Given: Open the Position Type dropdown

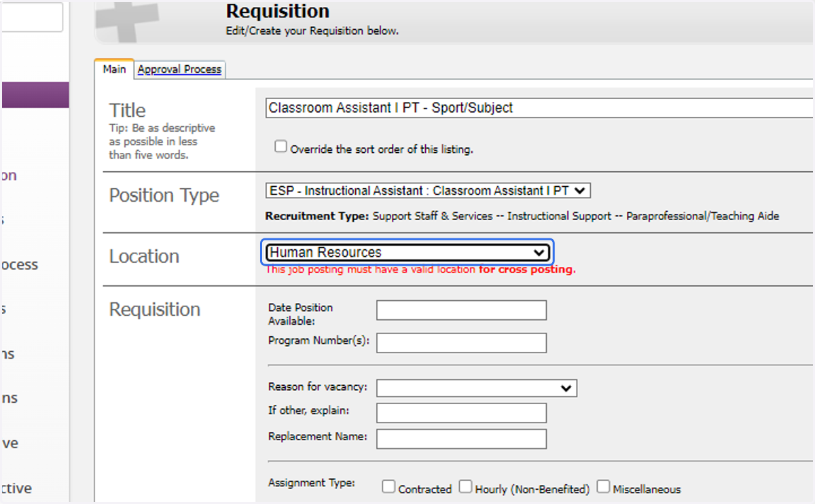Looking at the screenshot, I should point(429,191).
